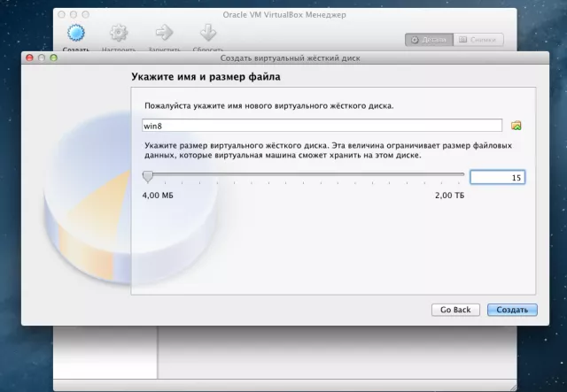Click the disk size value field showing 15
The image size is (567, 392).
(x=497, y=177)
